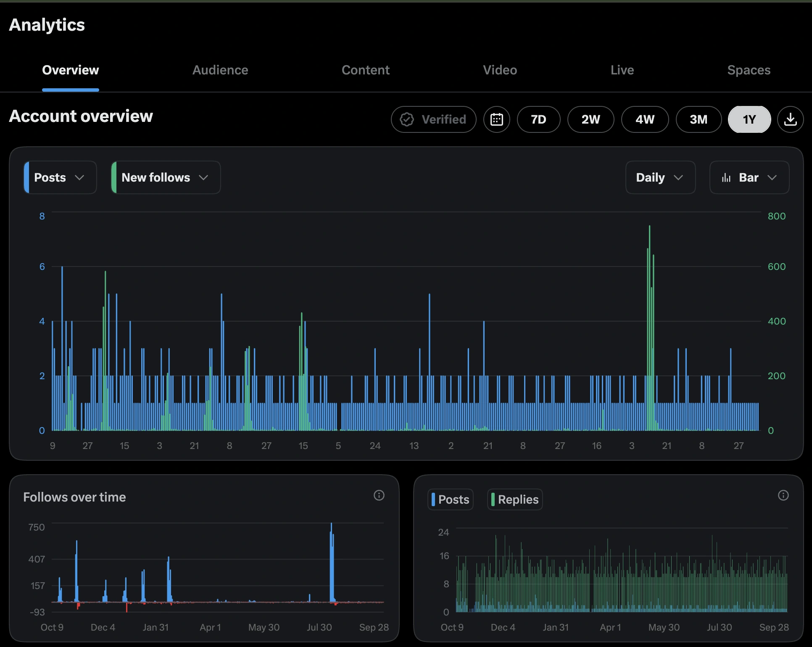Switch to the Overview tab
812x647 pixels.
[71, 70]
